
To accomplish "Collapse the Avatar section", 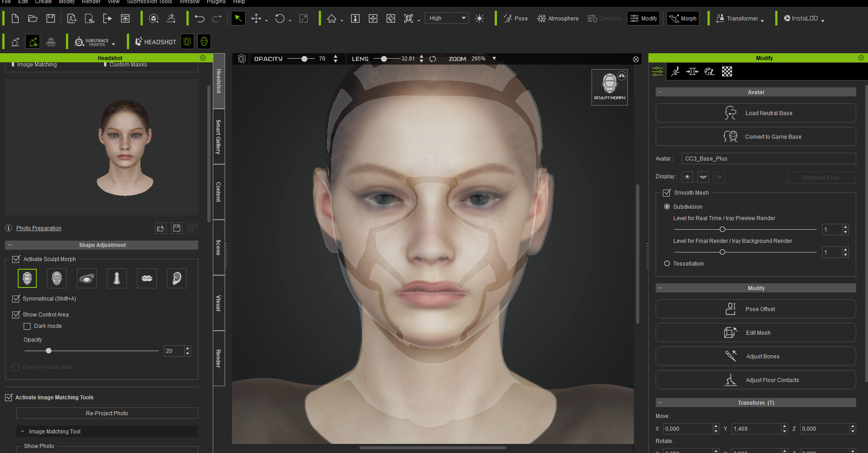I will click(660, 92).
